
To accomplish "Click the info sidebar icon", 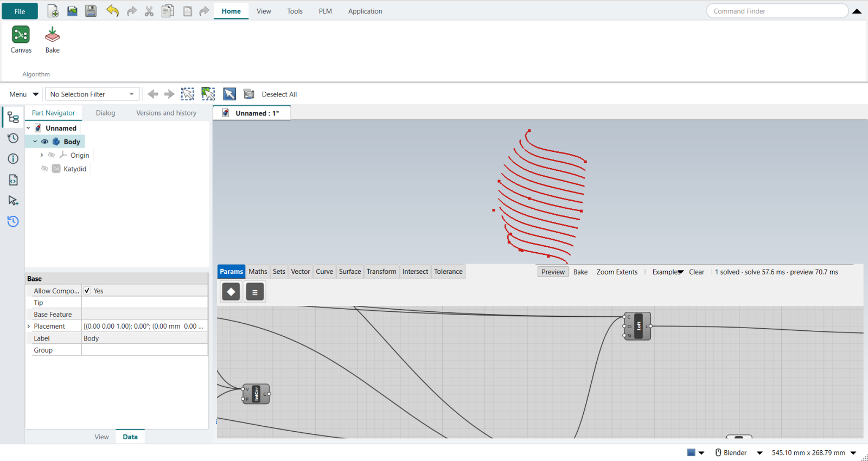I will coord(13,158).
